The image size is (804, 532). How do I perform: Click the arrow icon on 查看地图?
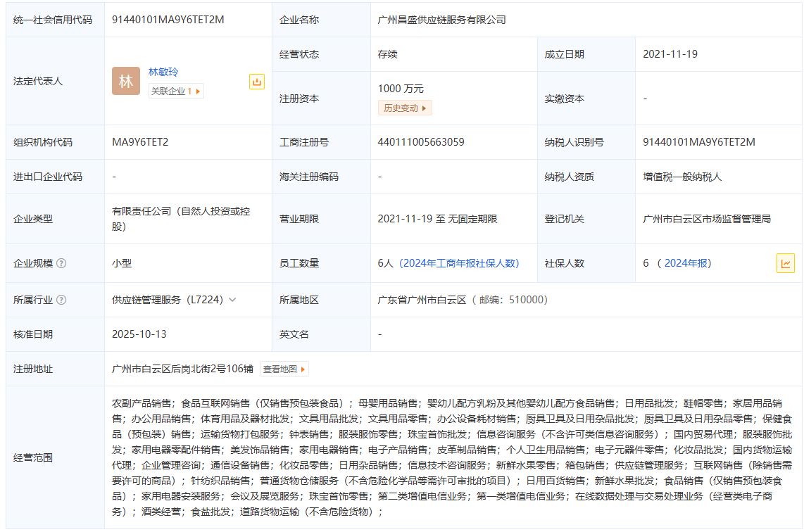coord(303,369)
